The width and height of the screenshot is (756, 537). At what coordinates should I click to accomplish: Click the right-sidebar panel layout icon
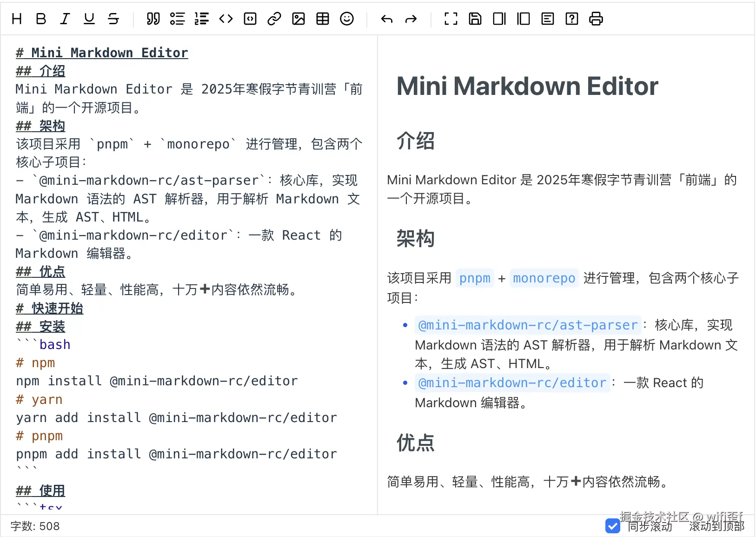(x=499, y=19)
